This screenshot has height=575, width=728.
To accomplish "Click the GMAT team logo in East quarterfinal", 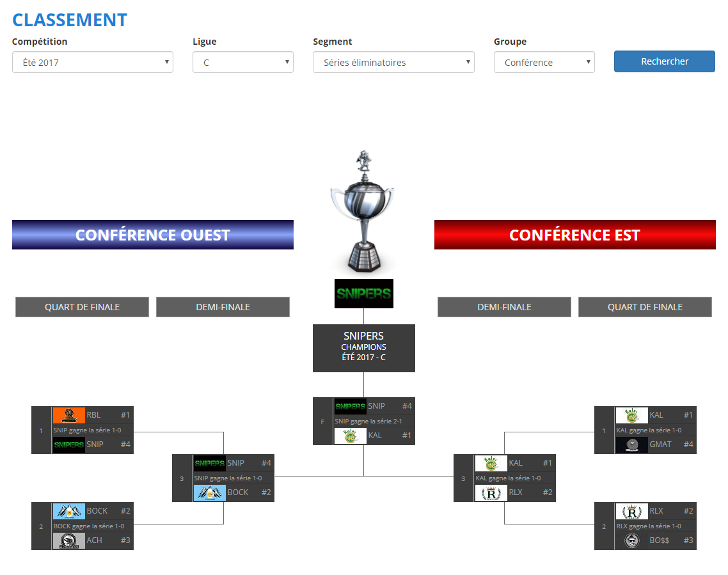I will 631,445.
